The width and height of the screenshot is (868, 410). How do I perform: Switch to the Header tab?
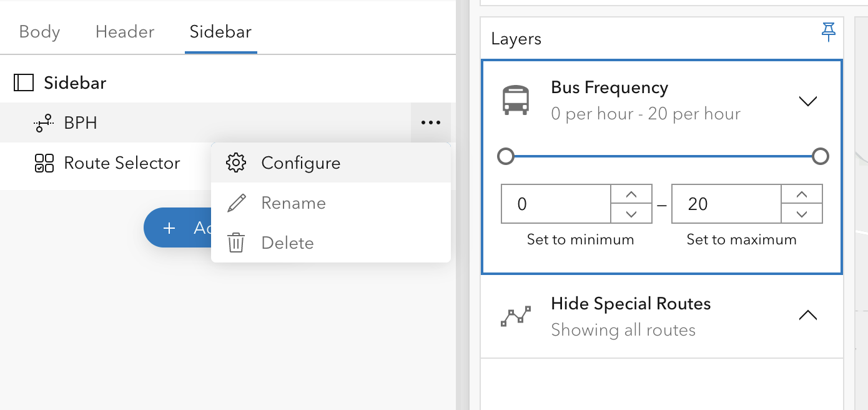pyautogui.click(x=125, y=32)
